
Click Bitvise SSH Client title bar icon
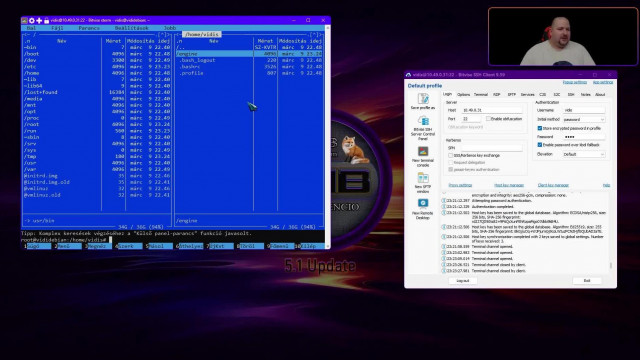(x=408, y=75)
